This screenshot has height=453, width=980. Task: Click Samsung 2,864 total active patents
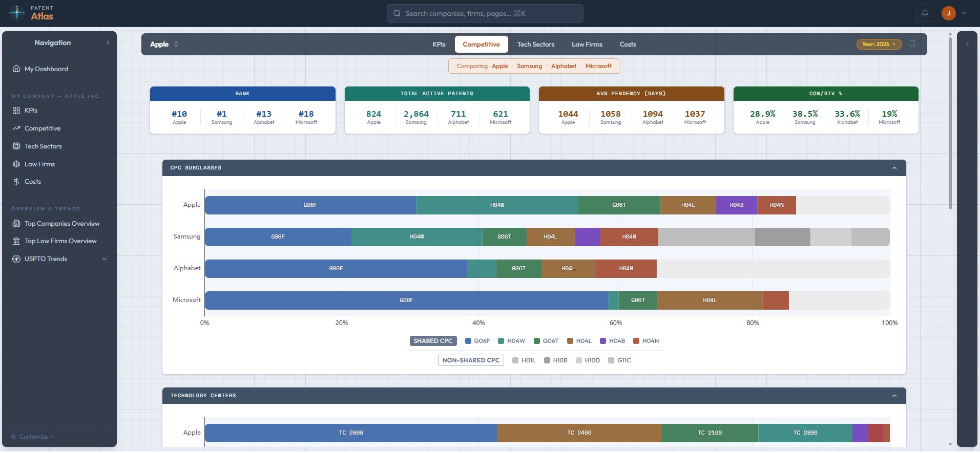[416, 114]
